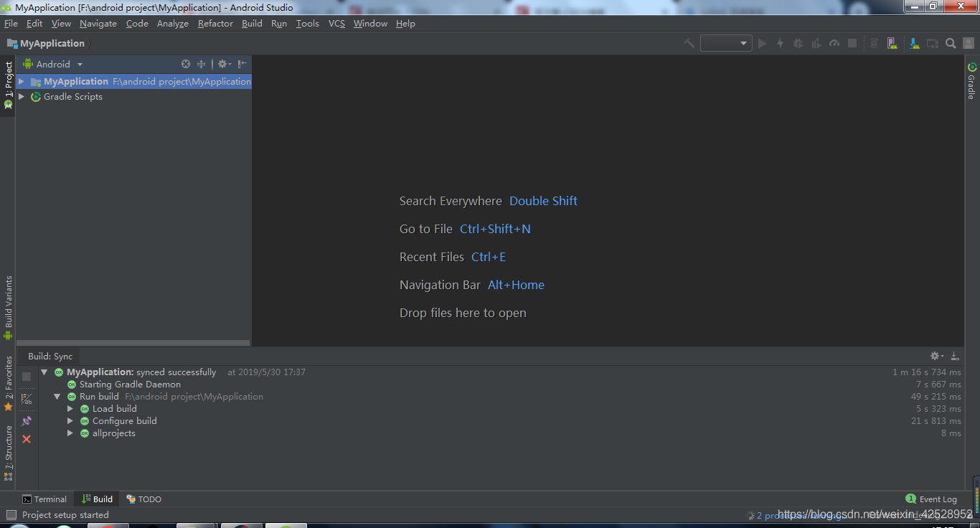Open the Terminal tool window tab
Screen dimensions: 980x528
point(44,499)
